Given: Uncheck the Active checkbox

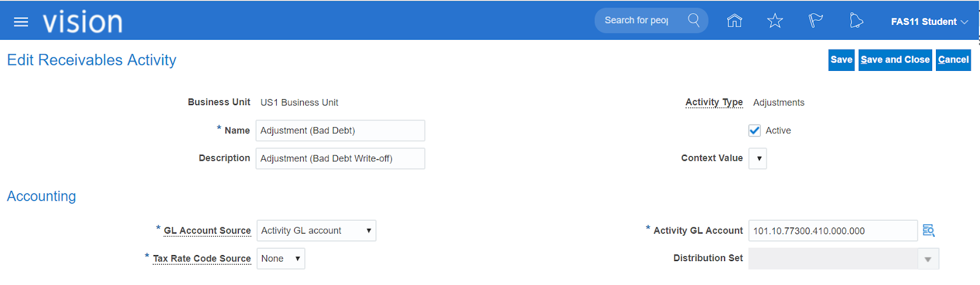Looking at the screenshot, I should tap(755, 130).
